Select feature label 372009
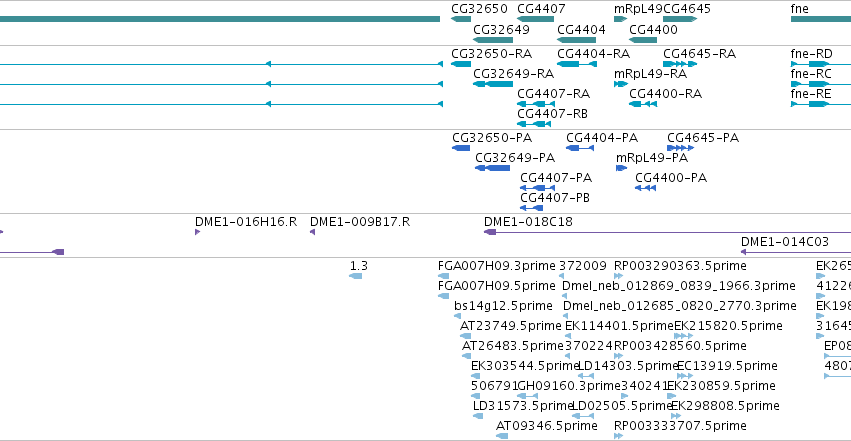851x441 pixels. click(583, 266)
